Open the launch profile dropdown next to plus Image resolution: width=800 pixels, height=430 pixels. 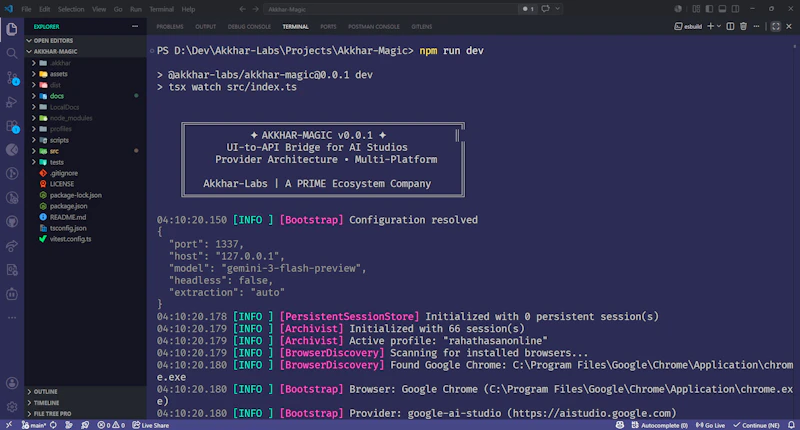click(719, 27)
